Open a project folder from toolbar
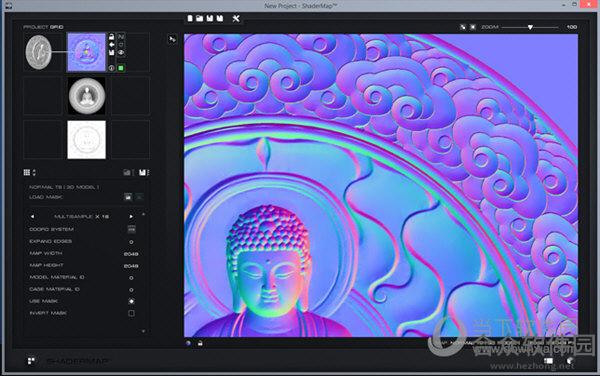The width and height of the screenshot is (600, 376). tap(199, 18)
